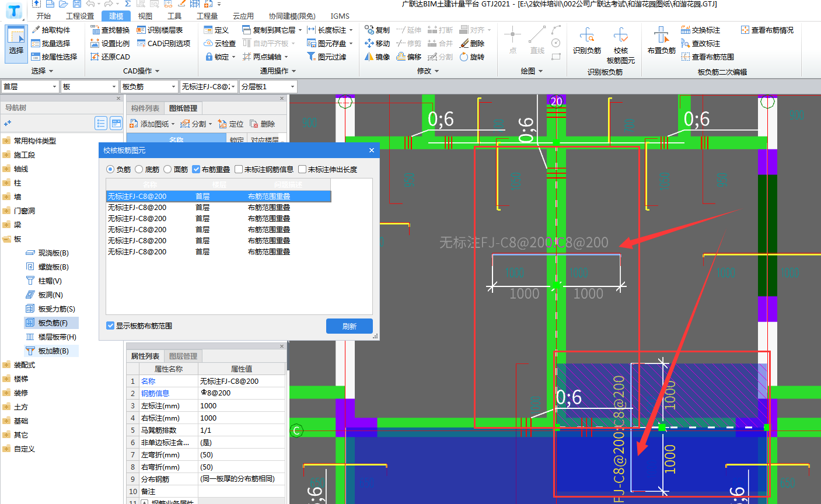Click 查改标注 edit annotation
Screen dimensions: 821x504
(700, 43)
